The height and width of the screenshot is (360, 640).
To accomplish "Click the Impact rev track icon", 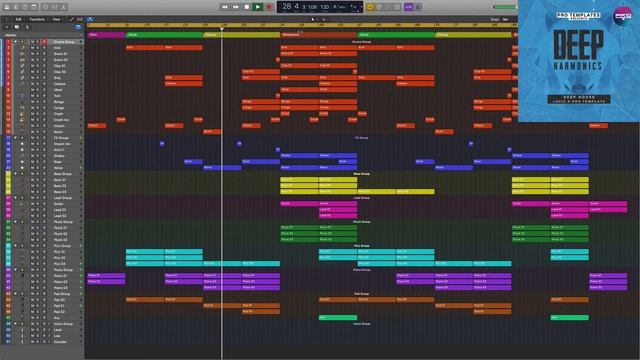I will (22, 144).
